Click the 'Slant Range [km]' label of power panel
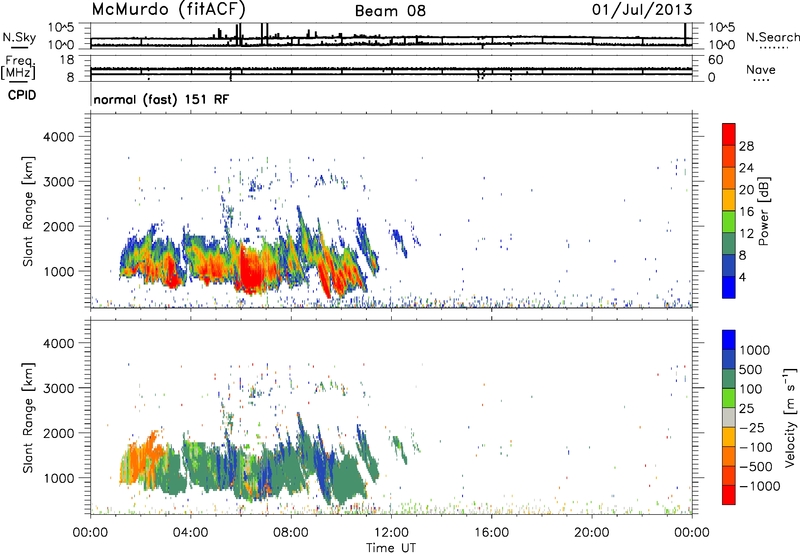The width and height of the screenshot is (800, 554). (28, 211)
